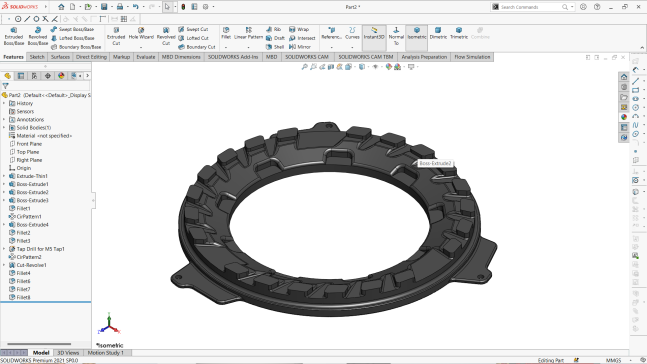This screenshot has width=647, height=364.
Task: Select the Extruded Cut tool
Action: pyautogui.click(x=116, y=36)
